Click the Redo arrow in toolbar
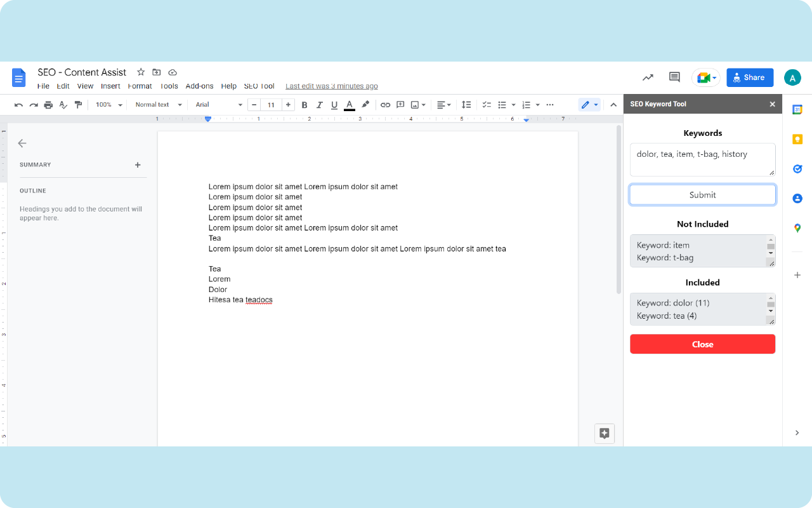Viewport: 812px width, 508px height. click(34, 105)
